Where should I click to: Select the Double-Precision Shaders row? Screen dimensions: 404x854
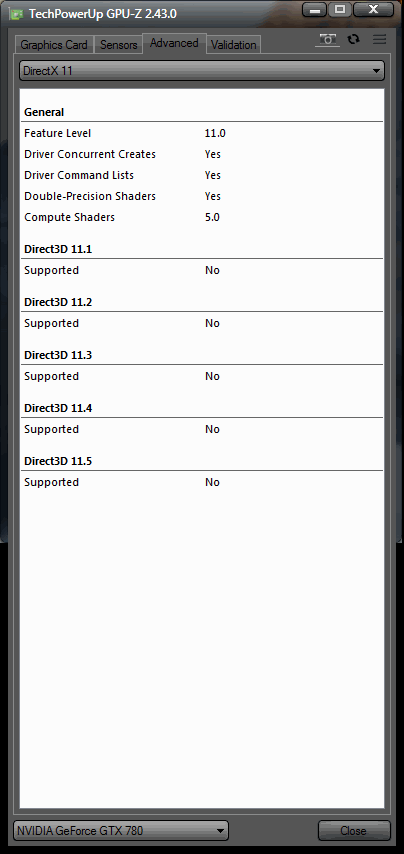202,196
